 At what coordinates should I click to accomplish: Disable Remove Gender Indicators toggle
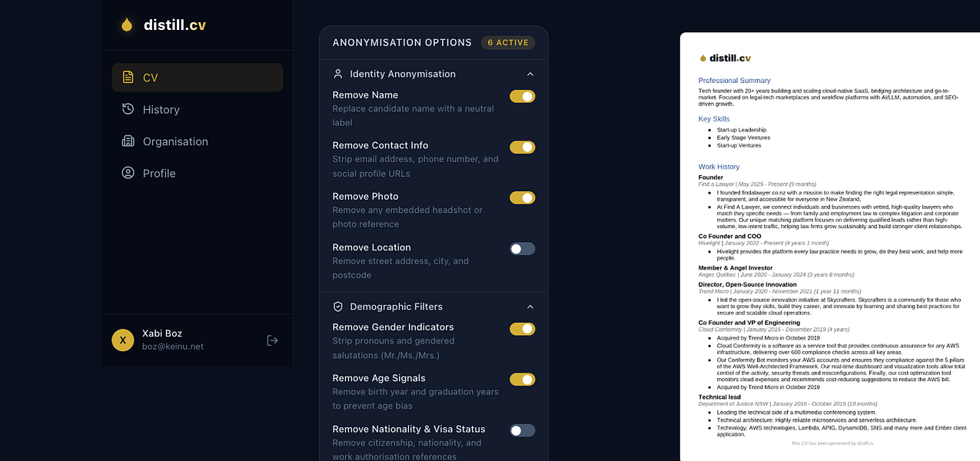523,329
